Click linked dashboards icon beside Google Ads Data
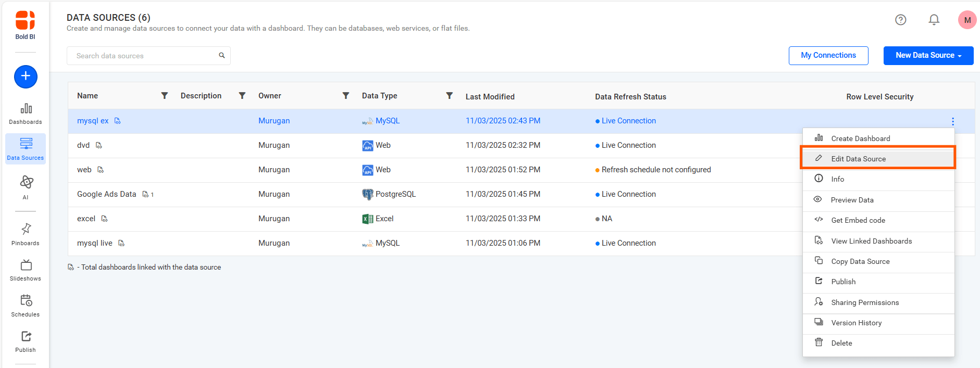 point(145,194)
